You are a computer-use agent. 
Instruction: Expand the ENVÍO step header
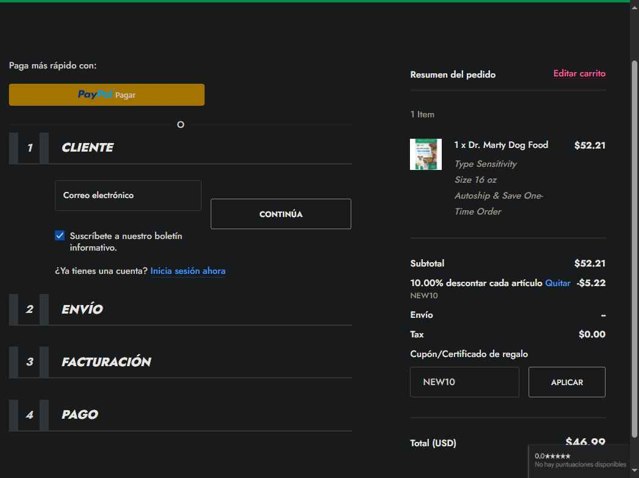point(180,309)
